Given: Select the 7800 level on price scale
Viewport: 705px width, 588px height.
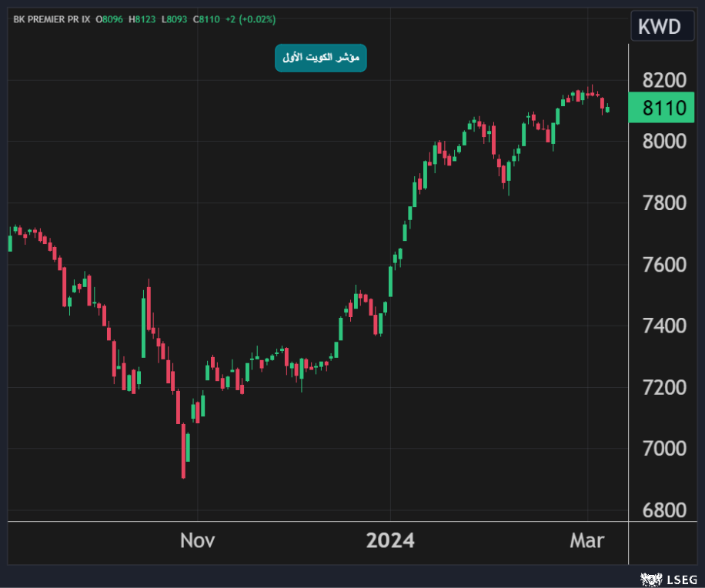Looking at the screenshot, I should coord(663,203).
